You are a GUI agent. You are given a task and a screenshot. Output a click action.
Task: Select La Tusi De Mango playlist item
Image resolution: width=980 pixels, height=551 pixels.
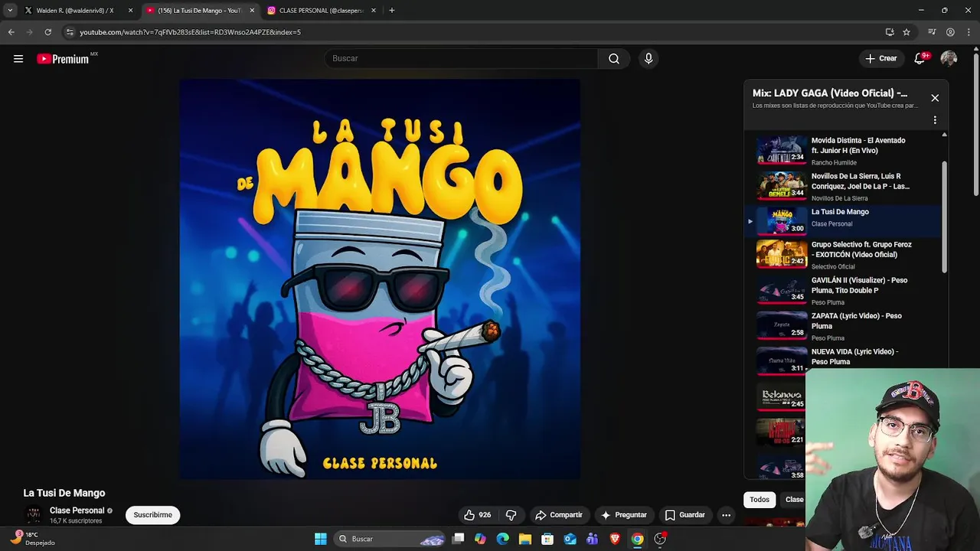tap(842, 221)
